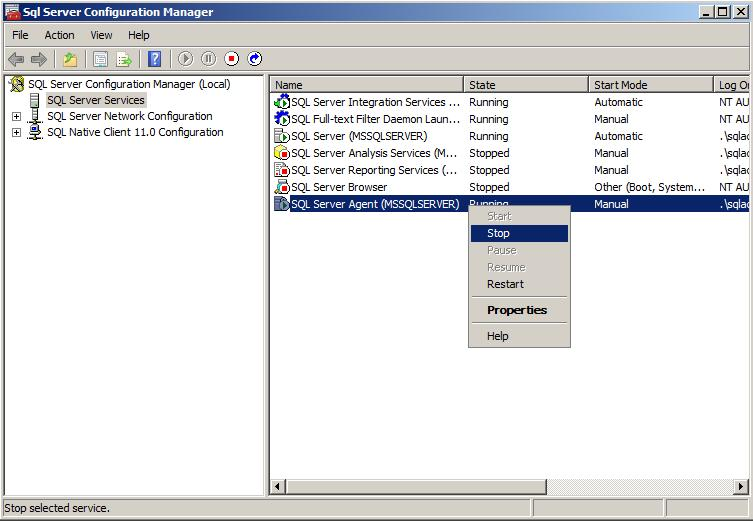
Task: Click the horizontal scrollbar thumb
Action: click(x=416, y=486)
